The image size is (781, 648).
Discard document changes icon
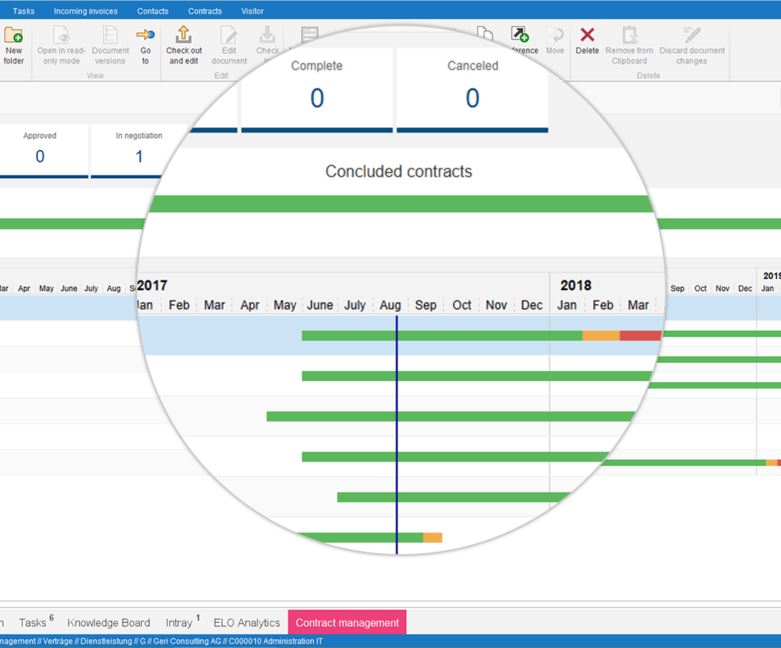click(692, 34)
